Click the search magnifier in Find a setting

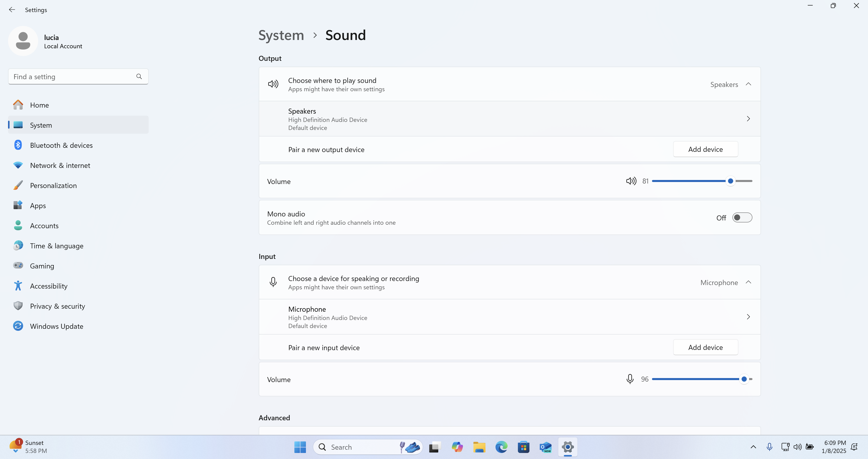pyautogui.click(x=139, y=77)
